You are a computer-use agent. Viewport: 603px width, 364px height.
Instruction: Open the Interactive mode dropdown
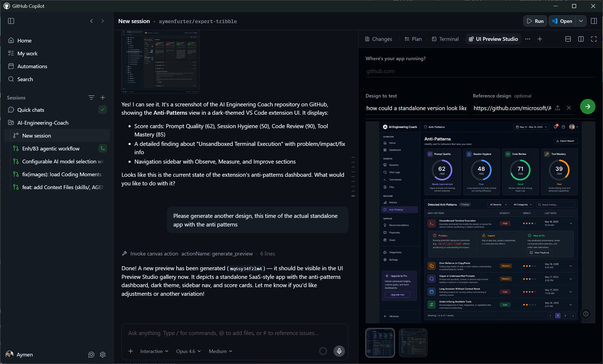pyautogui.click(x=154, y=351)
